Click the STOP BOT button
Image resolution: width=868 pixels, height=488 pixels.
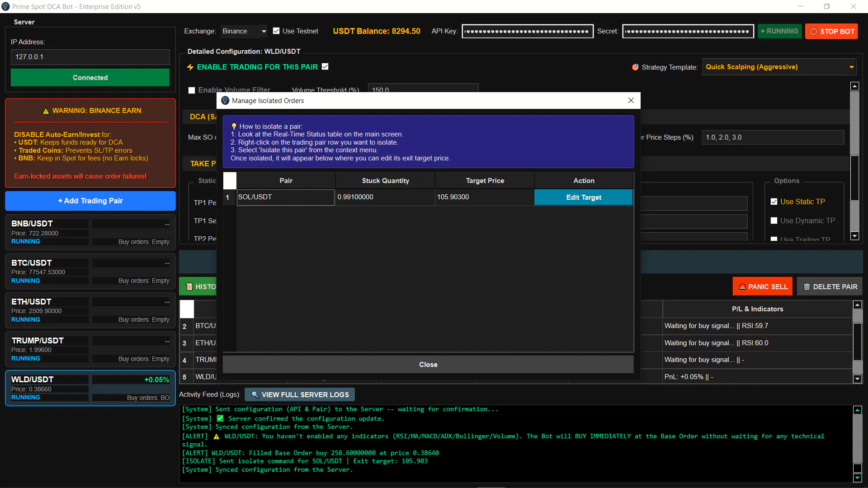tap(831, 31)
